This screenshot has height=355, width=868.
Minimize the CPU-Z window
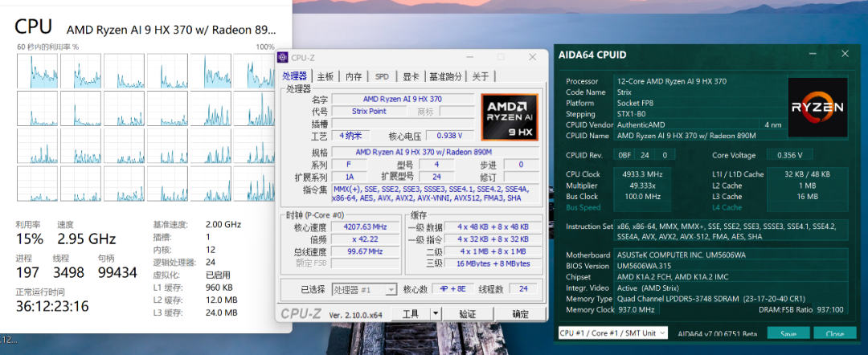[x=469, y=58]
